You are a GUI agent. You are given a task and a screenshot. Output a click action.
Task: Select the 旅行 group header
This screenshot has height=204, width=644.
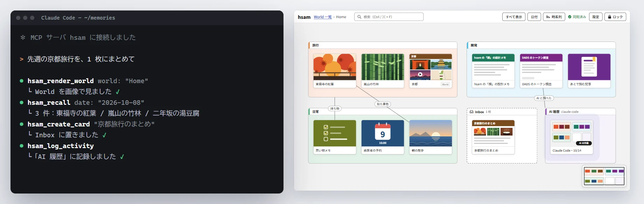[x=383, y=45]
